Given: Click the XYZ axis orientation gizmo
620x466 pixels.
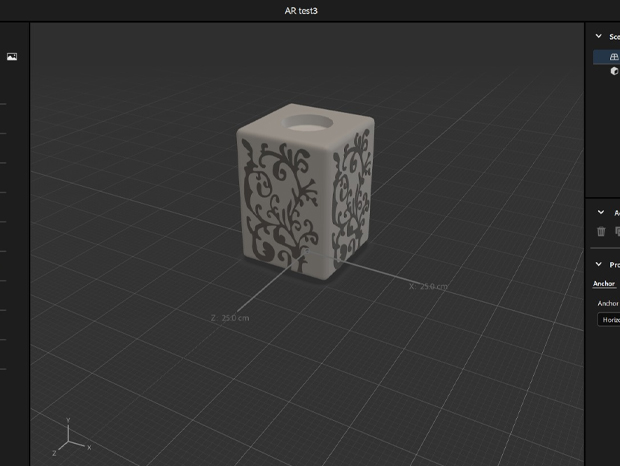Looking at the screenshot, I should pyautogui.click(x=72, y=437).
